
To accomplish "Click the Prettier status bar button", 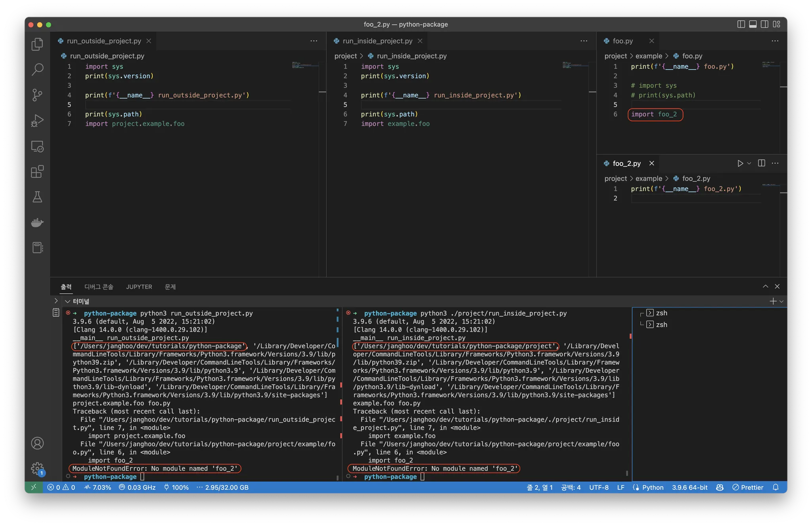I will [748, 488].
